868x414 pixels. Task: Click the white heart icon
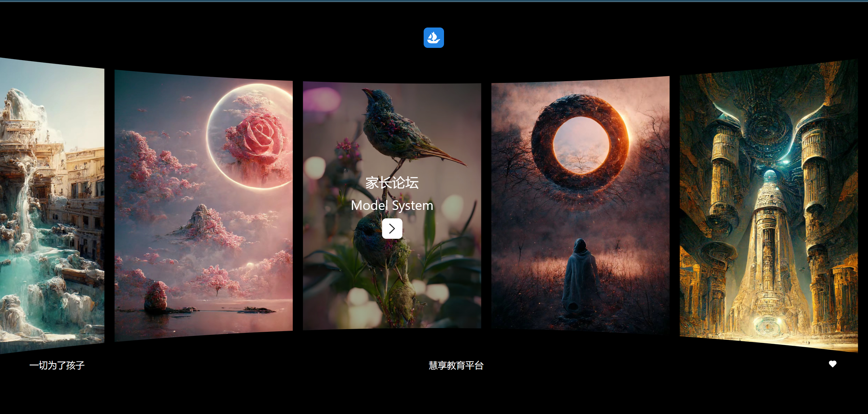(832, 364)
